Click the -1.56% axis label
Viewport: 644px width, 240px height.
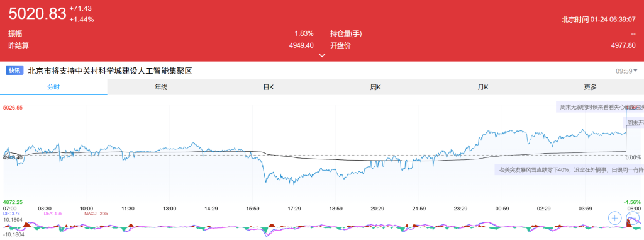[633, 202]
